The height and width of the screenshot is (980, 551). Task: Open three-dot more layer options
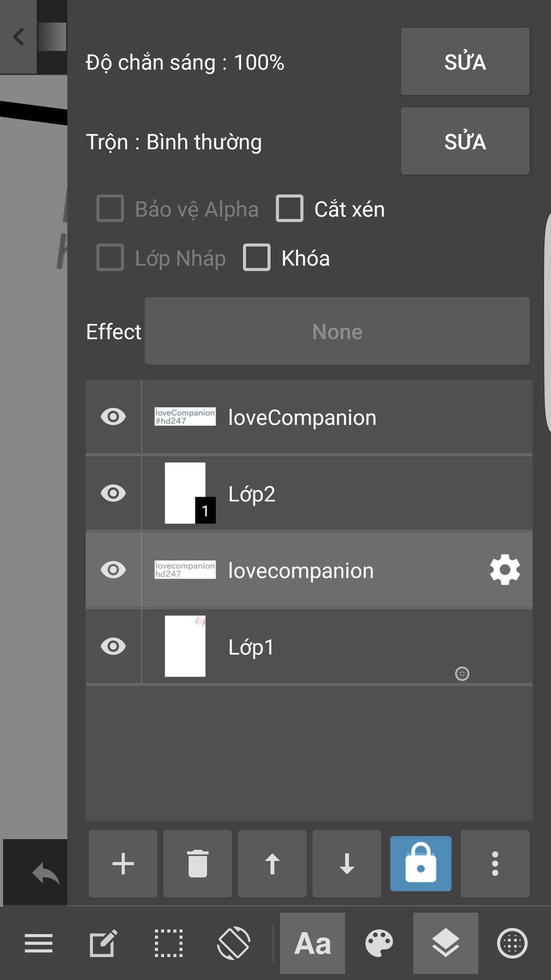(x=495, y=864)
